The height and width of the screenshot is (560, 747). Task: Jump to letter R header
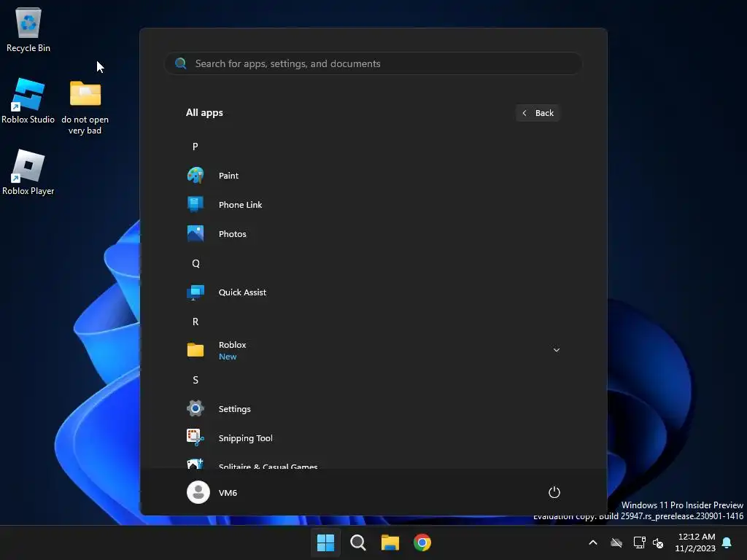[x=196, y=322]
